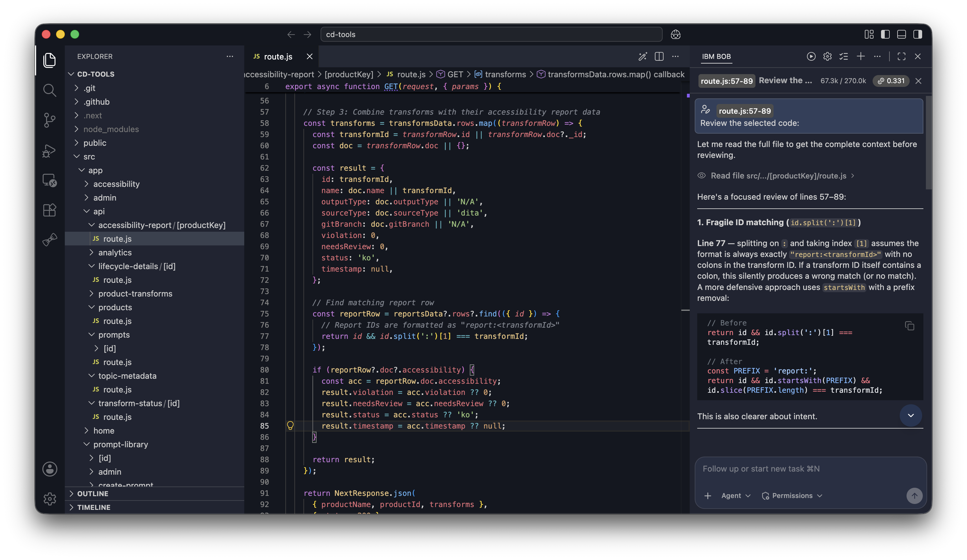
Task: Click the lightbulb code action on line 85
Action: 290,425
